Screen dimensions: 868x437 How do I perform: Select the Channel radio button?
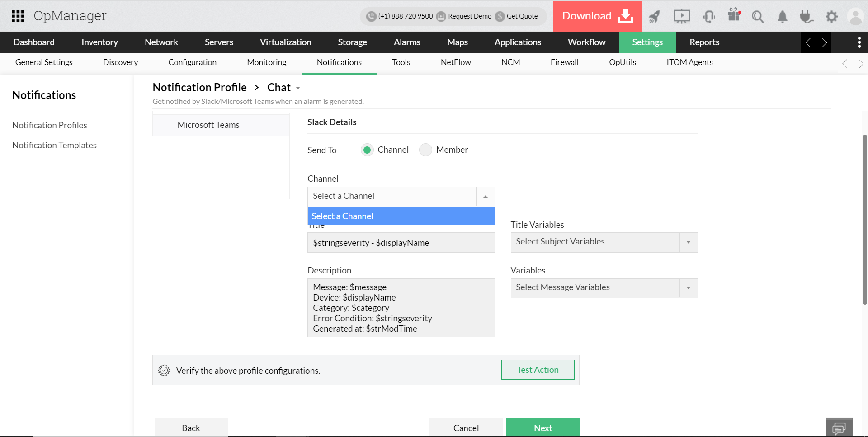click(x=367, y=150)
